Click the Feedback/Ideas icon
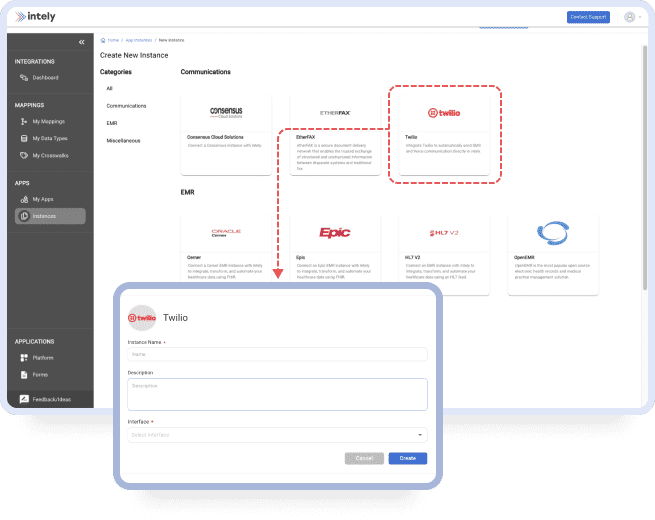655x520 pixels. pyautogui.click(x=24, y=400)
